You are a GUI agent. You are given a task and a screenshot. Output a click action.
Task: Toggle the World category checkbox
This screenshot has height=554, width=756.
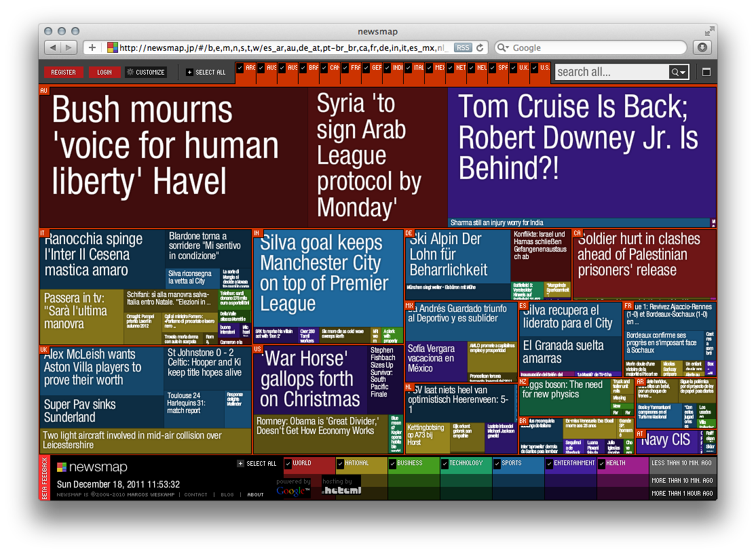288,464
